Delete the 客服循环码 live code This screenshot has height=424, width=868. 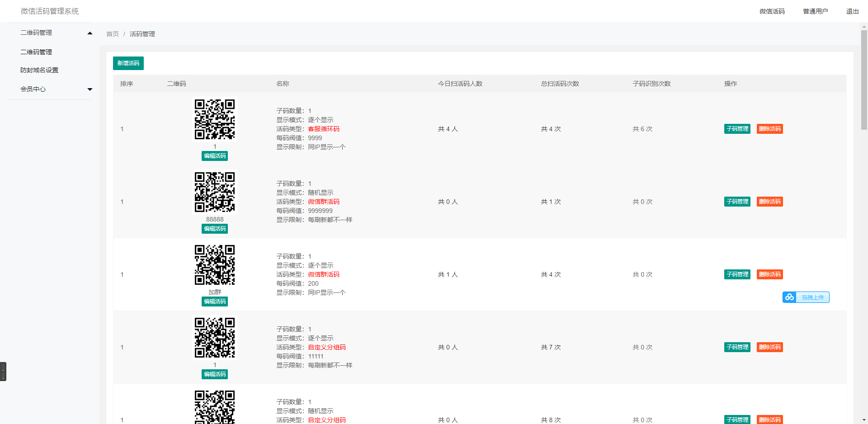coord(770,129)
